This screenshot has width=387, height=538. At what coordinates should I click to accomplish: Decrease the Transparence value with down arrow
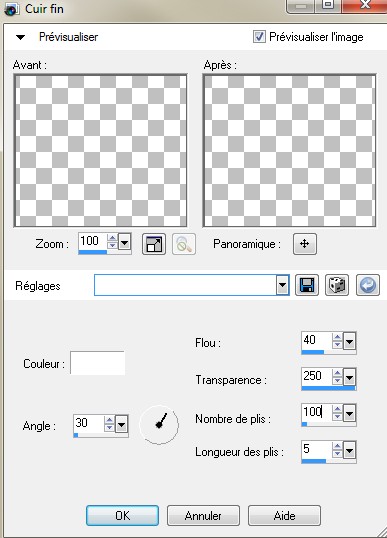(338, 382)
